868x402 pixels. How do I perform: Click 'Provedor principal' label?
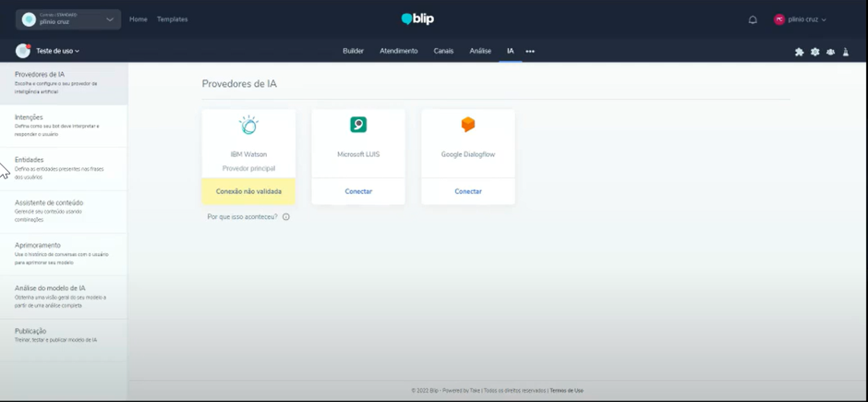(x=248, y=168)
